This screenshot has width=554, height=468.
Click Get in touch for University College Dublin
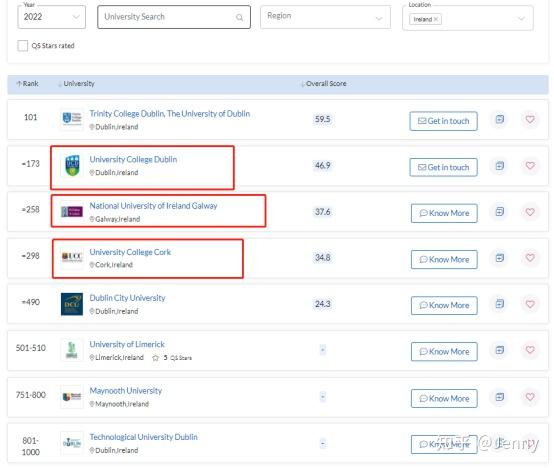[x=443, y=167]
